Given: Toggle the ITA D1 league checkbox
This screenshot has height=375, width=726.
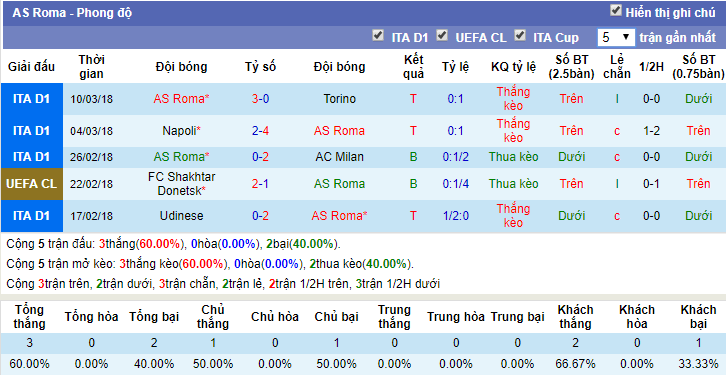Looking at the screenshot, I should click(378, 35).
